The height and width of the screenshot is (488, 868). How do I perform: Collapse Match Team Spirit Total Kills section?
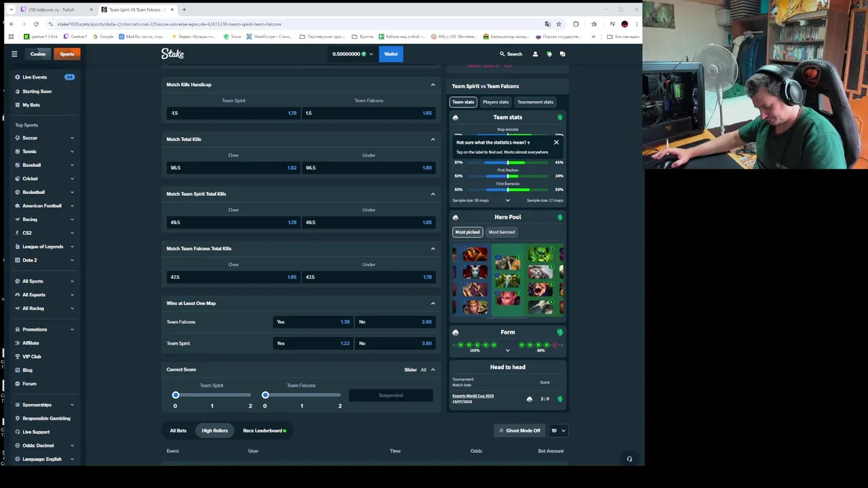click(433, 194)
